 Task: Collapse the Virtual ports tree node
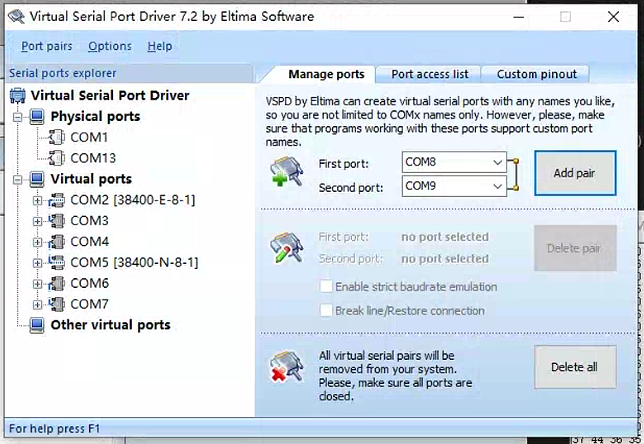[17, 179]
